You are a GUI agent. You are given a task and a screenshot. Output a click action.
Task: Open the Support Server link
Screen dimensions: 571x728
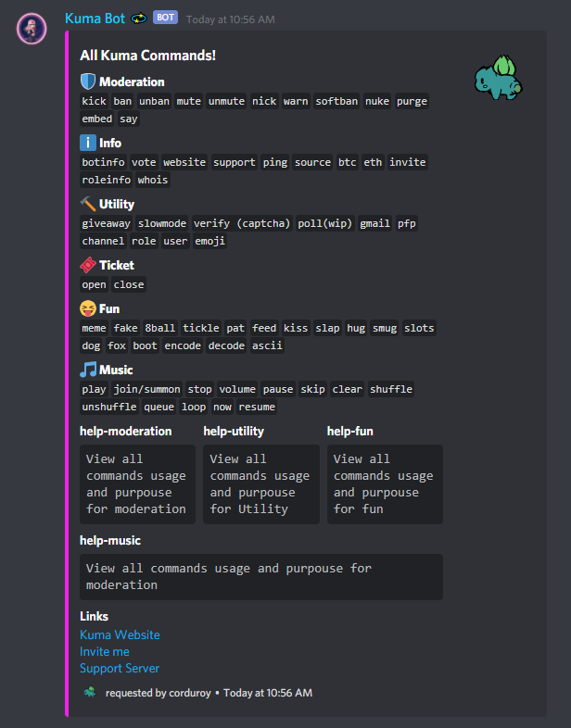click(x=120, y=668)
